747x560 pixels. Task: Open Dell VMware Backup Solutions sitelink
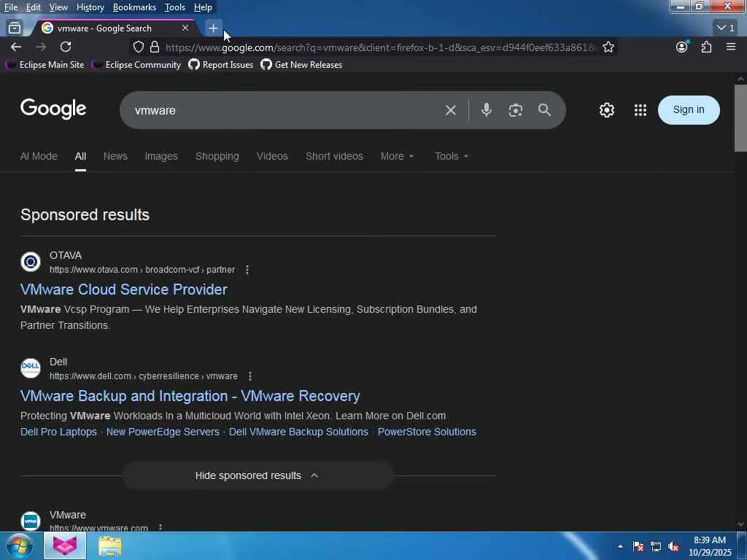pyautogui.click(x=298, y=432)
